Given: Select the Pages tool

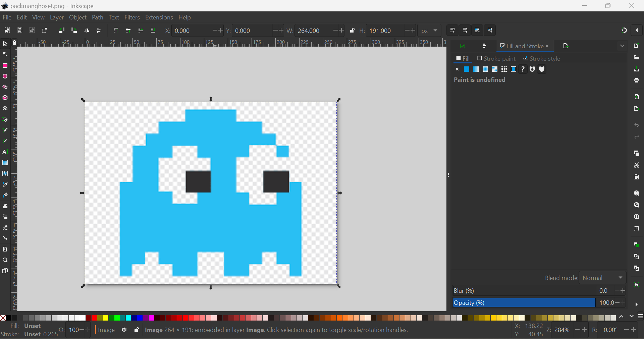Looking at the screenshot, I should click(5, 271).
